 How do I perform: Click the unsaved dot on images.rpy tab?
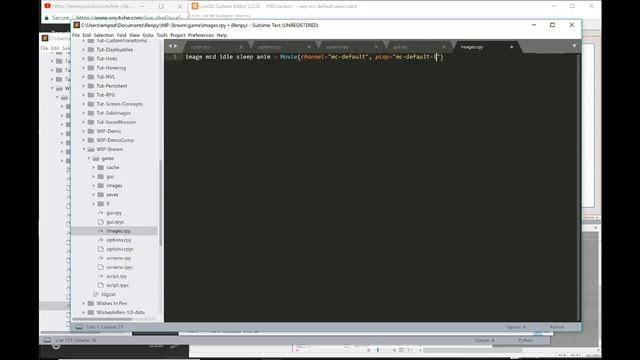(x=511, y=47)
